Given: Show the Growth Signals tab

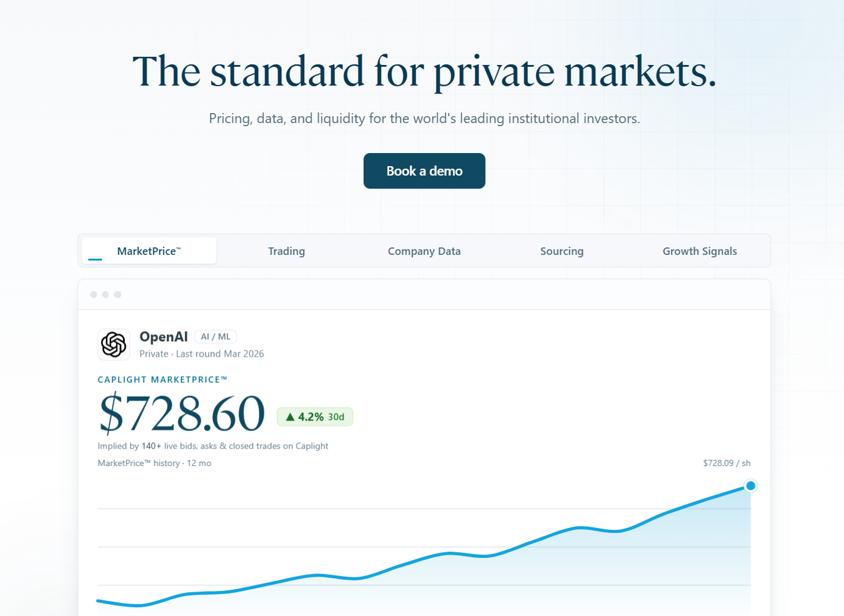Looking at the screenshot, I should coord(700,251).
